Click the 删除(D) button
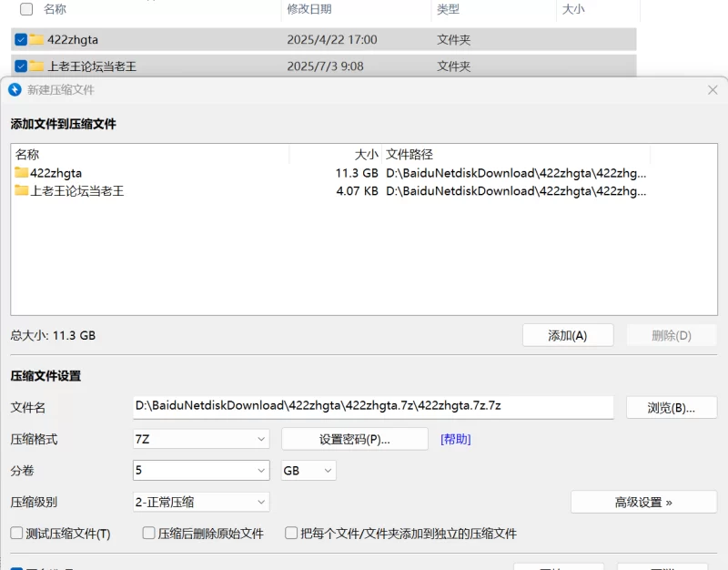The width and height of the screenshot is (728, 570). click(x=672, y=335)
